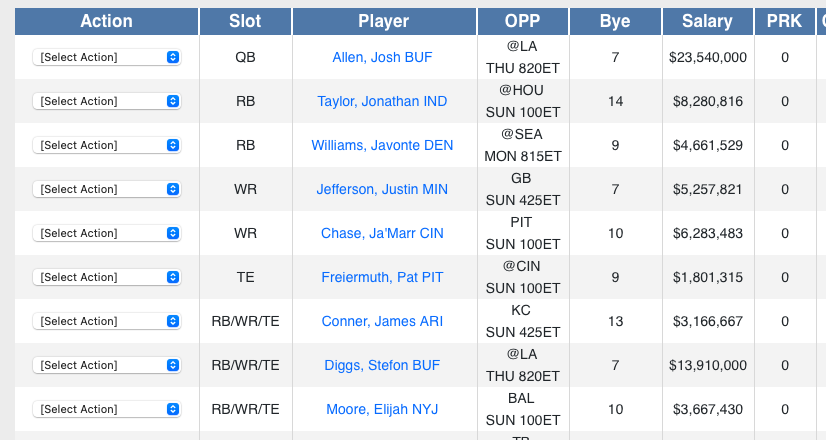Expand Select Action for Pat Freiermuth
This screenshot has height=440, width=826.
pyautogui.click(x=107, y=277)
